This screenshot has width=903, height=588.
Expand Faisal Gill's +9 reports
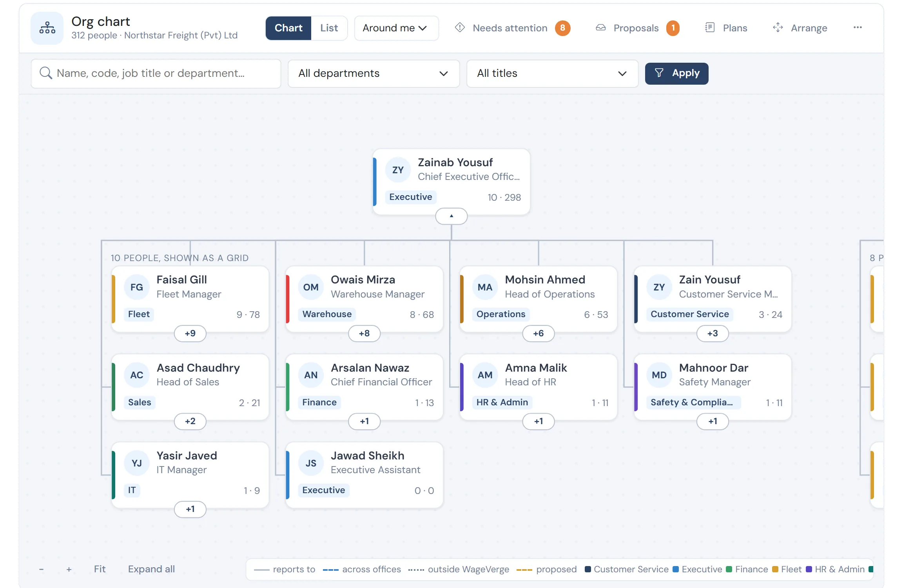click(190, 333)
